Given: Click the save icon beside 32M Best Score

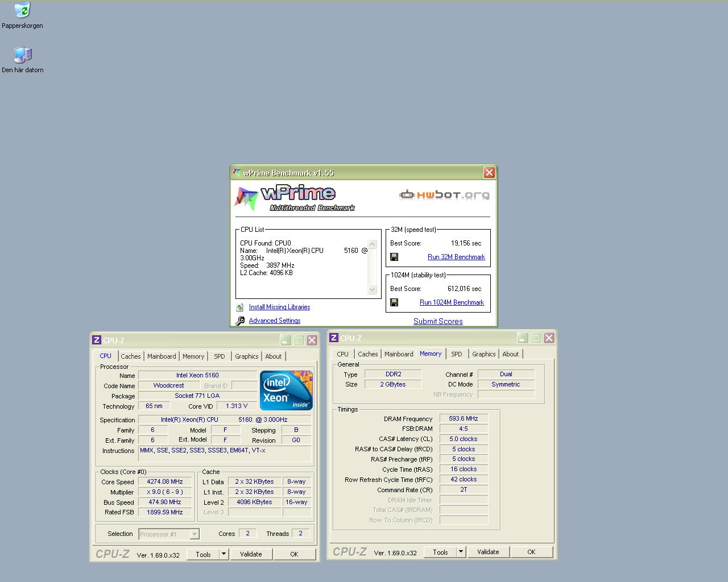Looking at the screenshot, I should pyautogui.click(x=394, y=257).
